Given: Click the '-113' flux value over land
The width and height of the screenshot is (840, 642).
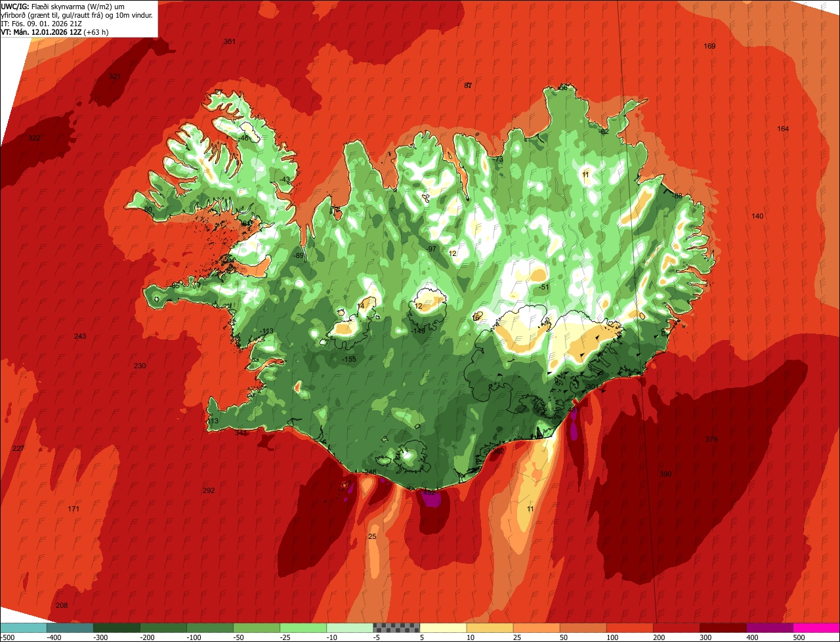Looking at the screenshot, I should (x=266, y=331).
